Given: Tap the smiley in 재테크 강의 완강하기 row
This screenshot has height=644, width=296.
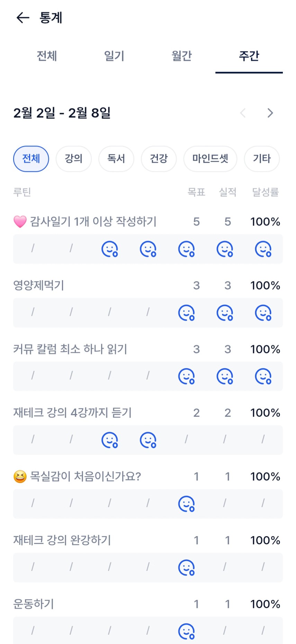Looking at the screenshot, I should click(x=186, y=568).
